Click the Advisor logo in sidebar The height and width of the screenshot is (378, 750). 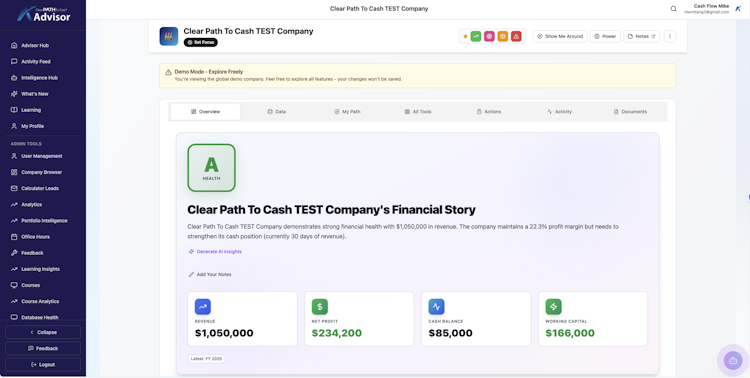click(x=44, y=14)
